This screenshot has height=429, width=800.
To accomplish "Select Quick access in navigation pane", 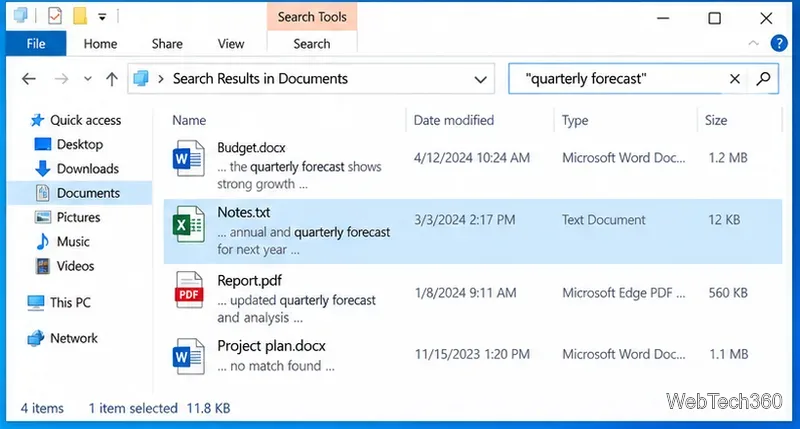I will point(75,120).
